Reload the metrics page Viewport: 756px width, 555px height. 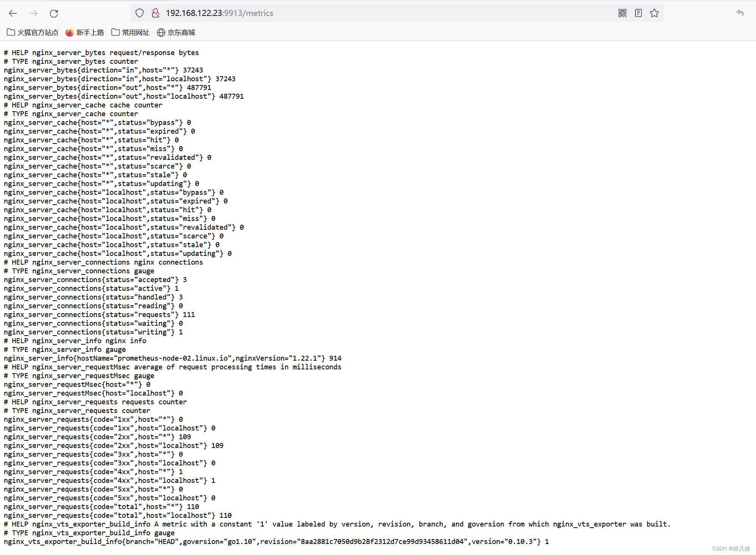54,13
